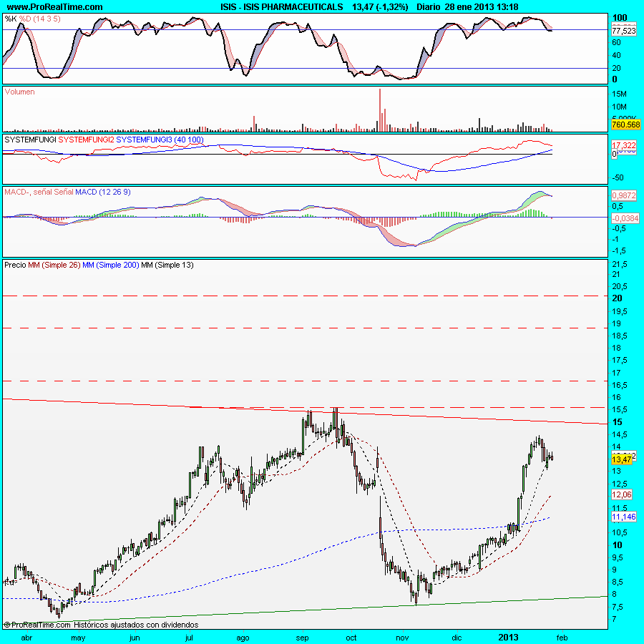Click the 760.568 volume value tag

625,125
